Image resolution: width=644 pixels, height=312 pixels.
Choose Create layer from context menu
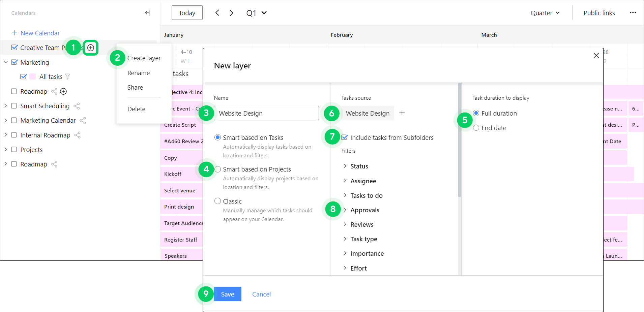[144, 58]
